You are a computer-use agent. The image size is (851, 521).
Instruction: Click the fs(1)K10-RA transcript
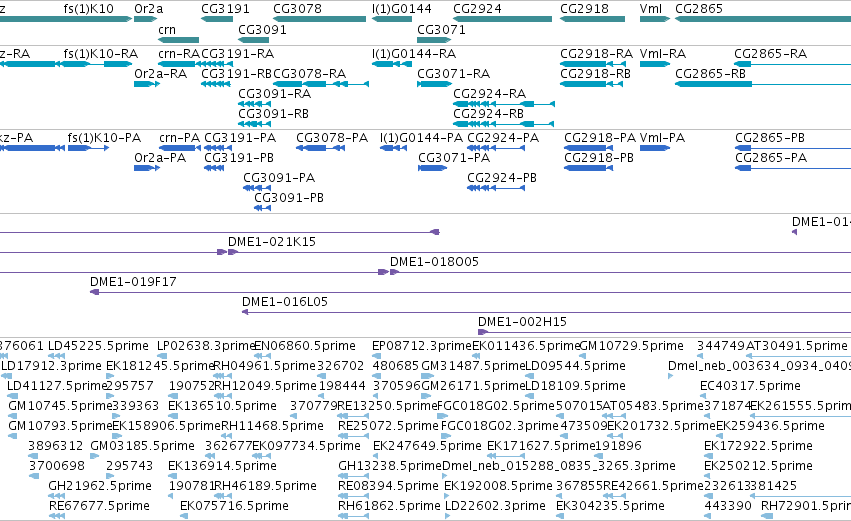point(100,54)
